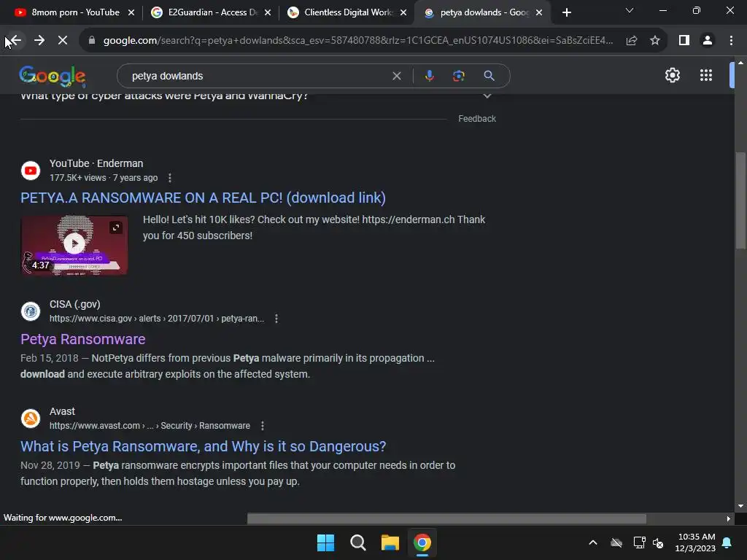
Task: Open File Explorer from taskbar
Action: pyautogui.click(x=390, y=542)
